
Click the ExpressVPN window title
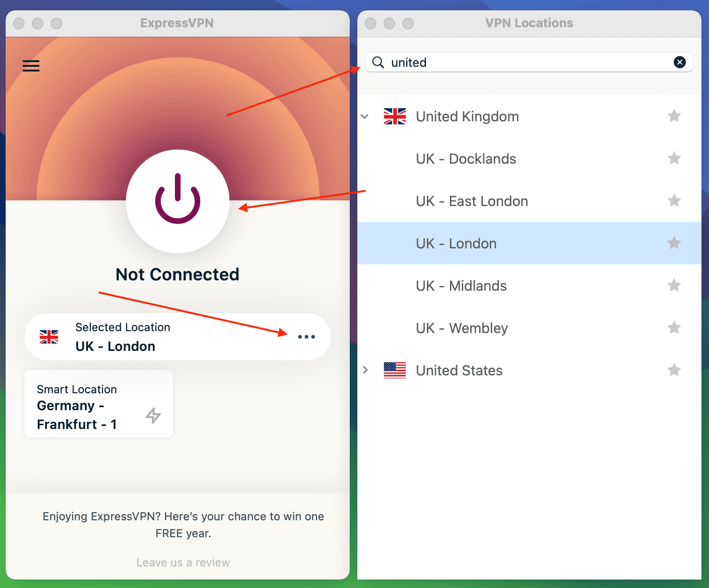pos(177,23)
